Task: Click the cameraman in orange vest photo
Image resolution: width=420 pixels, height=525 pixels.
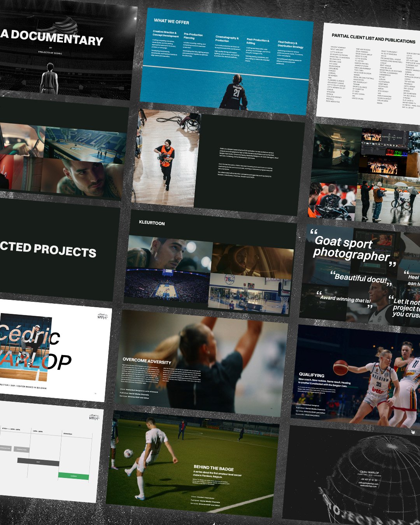Action: (x=166, y=158)
